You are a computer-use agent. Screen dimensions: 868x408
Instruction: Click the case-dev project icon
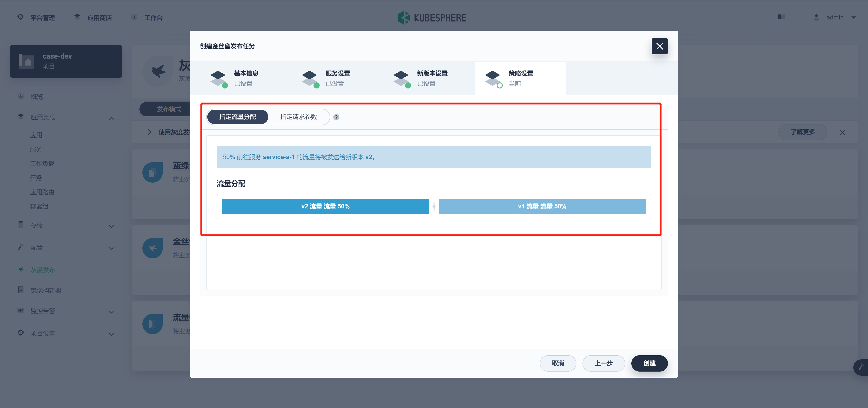click(26, 61)
